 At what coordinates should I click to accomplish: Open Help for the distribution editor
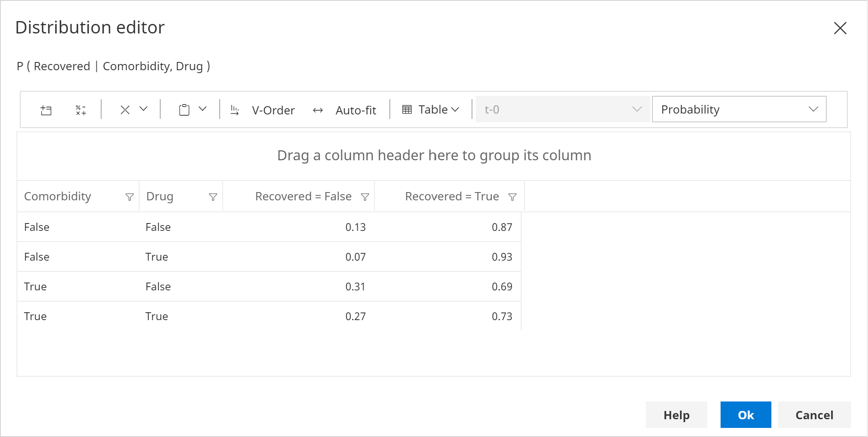(x=676, y=415)
